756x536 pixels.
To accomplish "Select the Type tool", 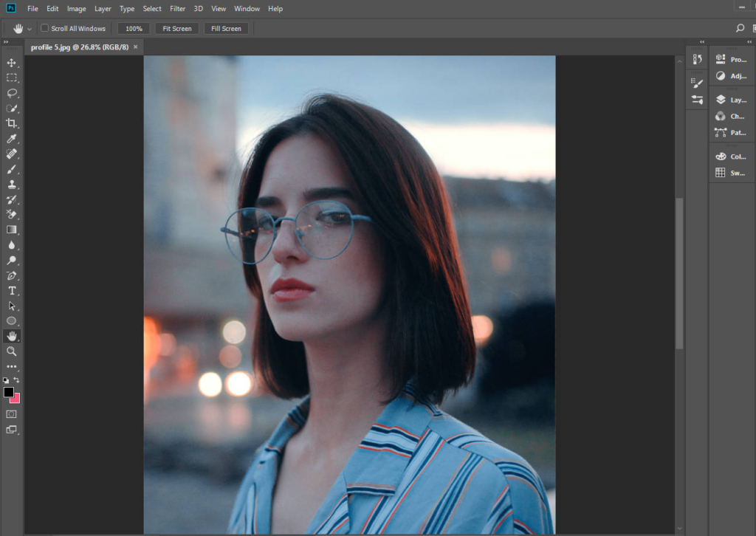I will (x=12, y=290).
